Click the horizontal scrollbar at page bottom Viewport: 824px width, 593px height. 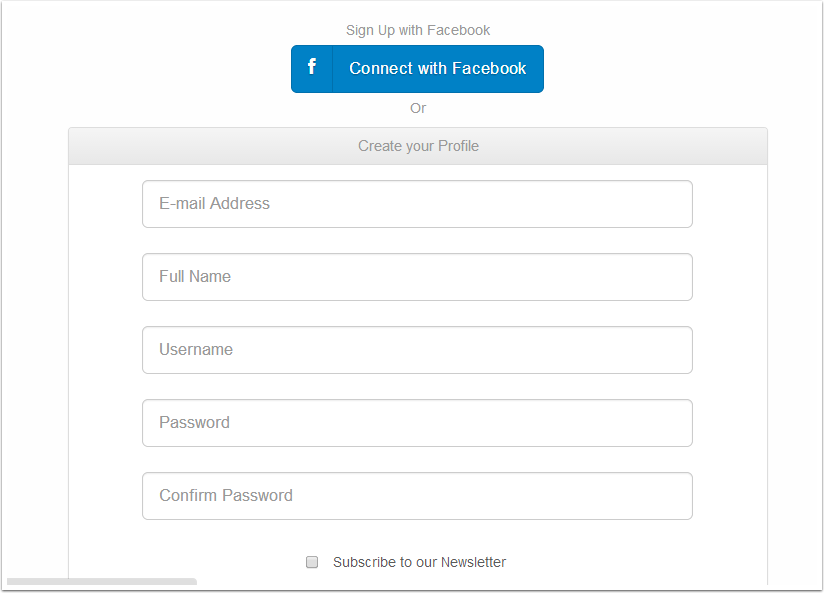pos(101,582)
